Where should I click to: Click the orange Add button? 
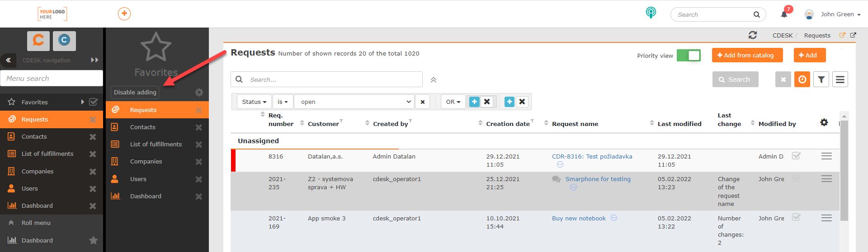809,55
